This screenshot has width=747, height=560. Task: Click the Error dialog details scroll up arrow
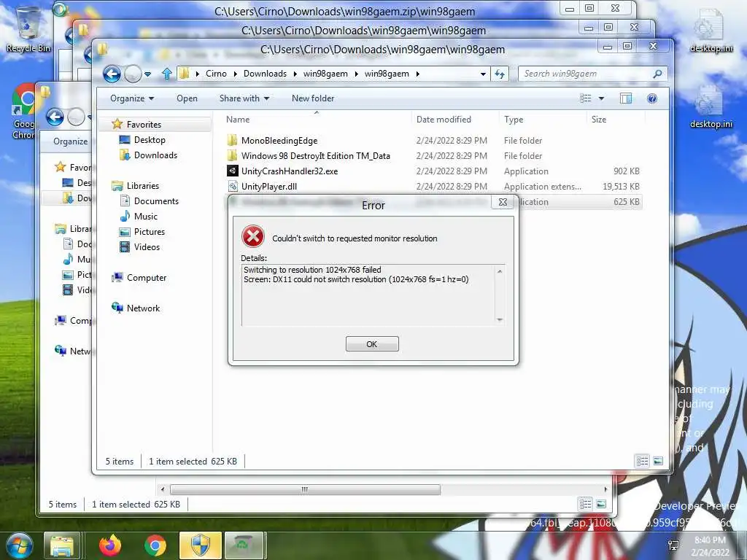tap(500, 271)
